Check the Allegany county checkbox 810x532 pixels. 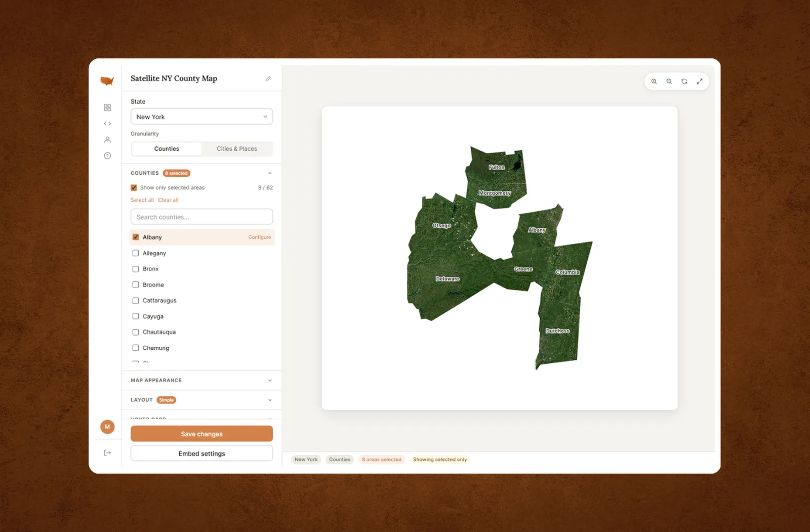click(x=136, y=253)
